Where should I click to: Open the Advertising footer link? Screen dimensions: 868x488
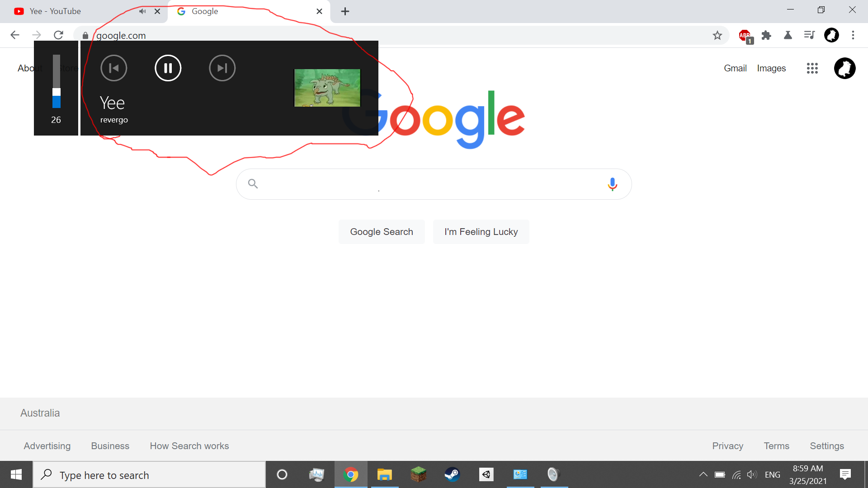pyautogui.click(x=47, y=446)
